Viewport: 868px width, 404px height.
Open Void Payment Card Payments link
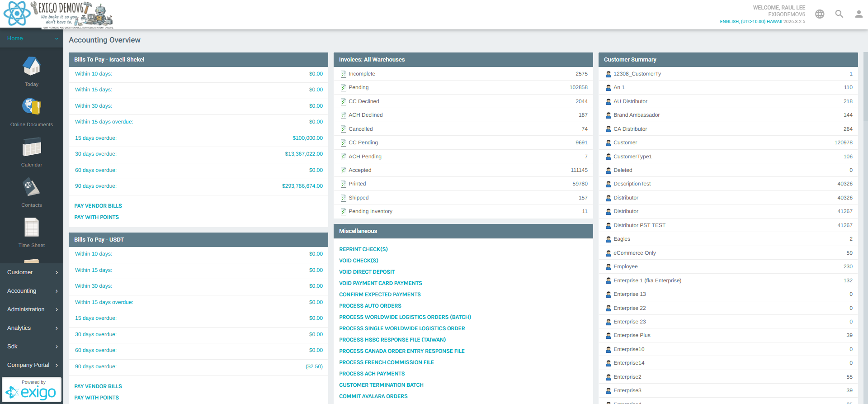pos(381,283)
